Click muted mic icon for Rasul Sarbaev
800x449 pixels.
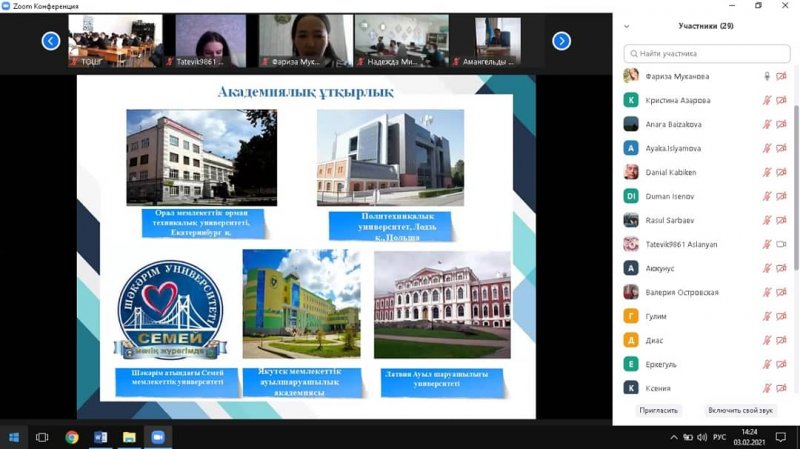tap(766, 220)
